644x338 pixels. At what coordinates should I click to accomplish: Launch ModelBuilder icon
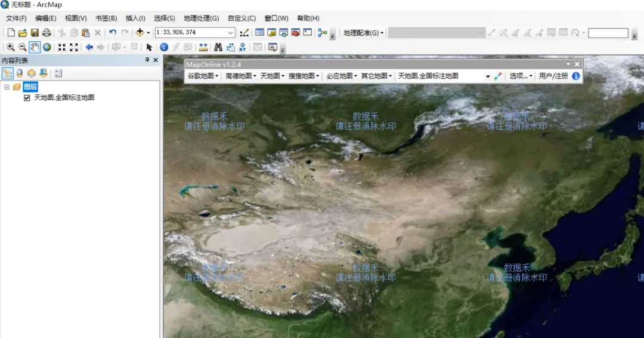click(x=323, y=32)
